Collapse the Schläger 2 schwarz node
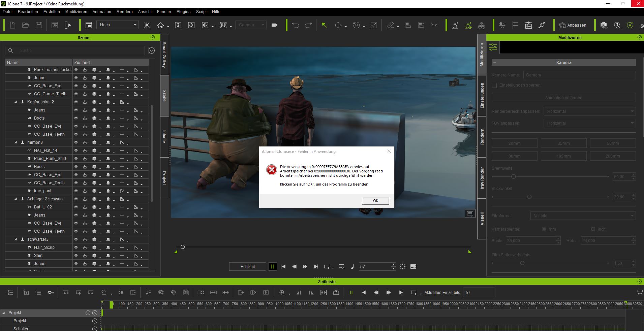 click(16, 199)
